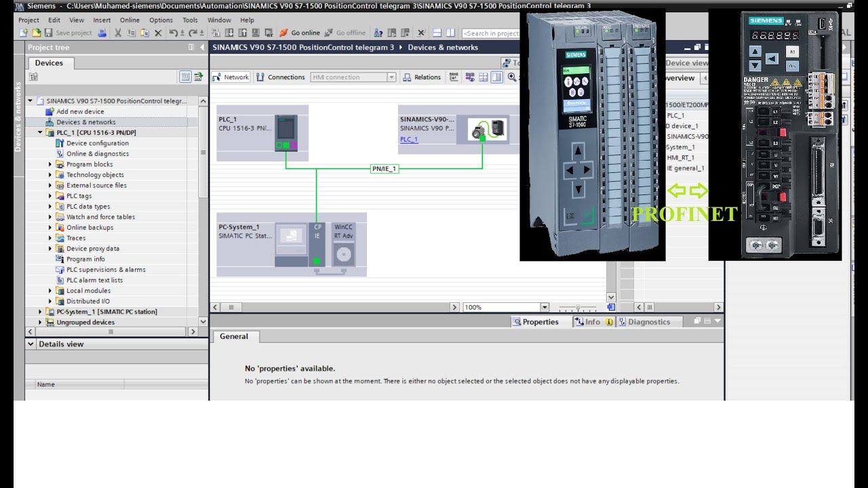Collapse the Project tree panel arrow
This screenshot has width=868, height=488.
(202, 47)
